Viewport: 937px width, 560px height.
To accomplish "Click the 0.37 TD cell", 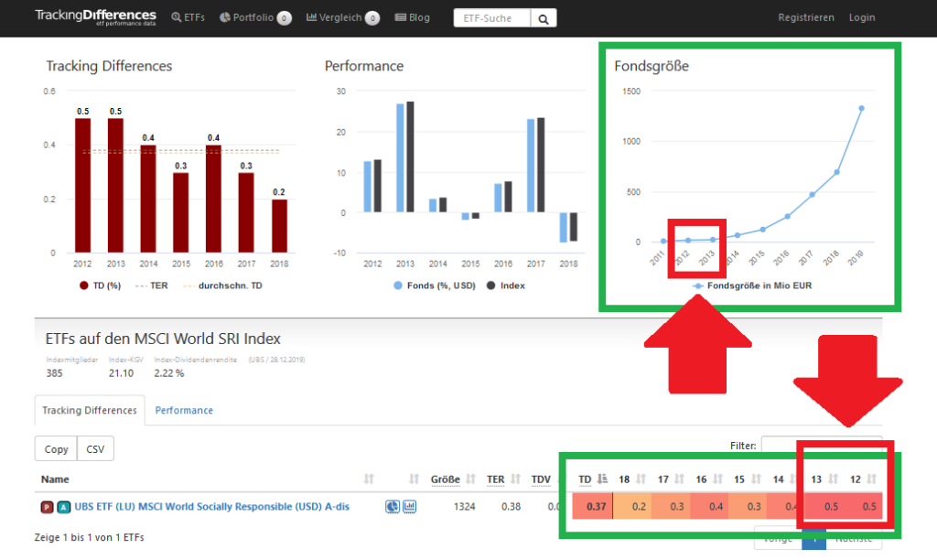I will pyautogui.click(x=592, y=506).
